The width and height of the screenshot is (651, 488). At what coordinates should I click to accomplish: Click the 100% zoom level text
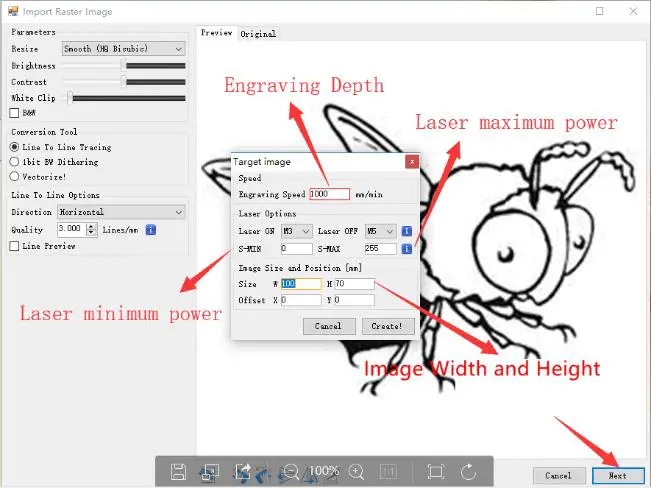point(324,471)
